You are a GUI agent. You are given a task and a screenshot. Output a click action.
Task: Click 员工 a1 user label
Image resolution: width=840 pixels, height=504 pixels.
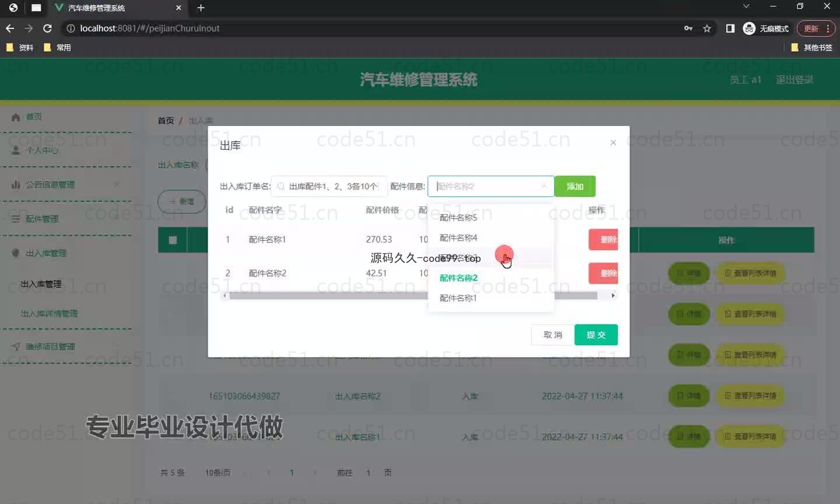point(745,80)
